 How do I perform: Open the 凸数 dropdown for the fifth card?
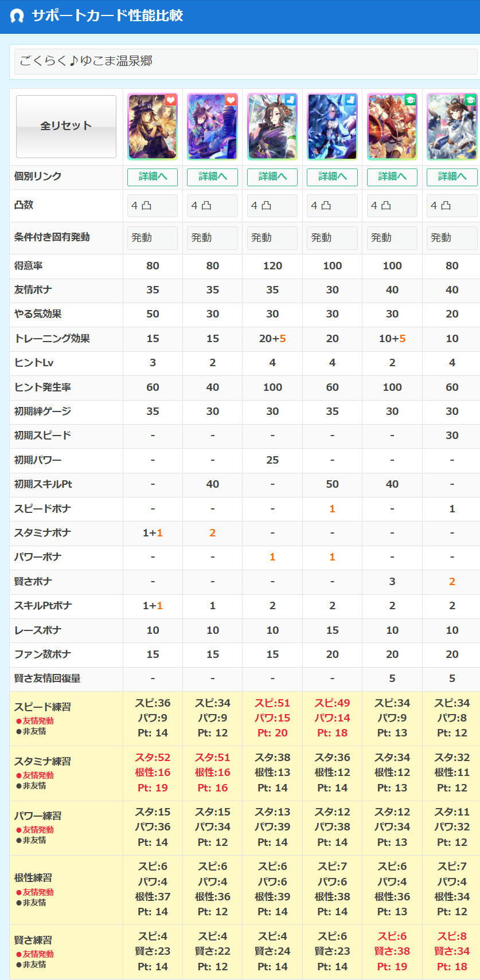coord(392,206)
